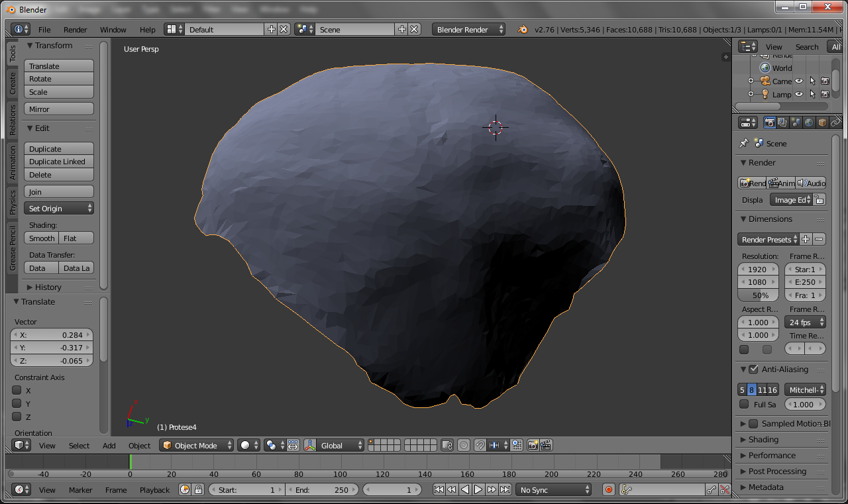Open the Render Presets dropdown

[x=768, y=239]
